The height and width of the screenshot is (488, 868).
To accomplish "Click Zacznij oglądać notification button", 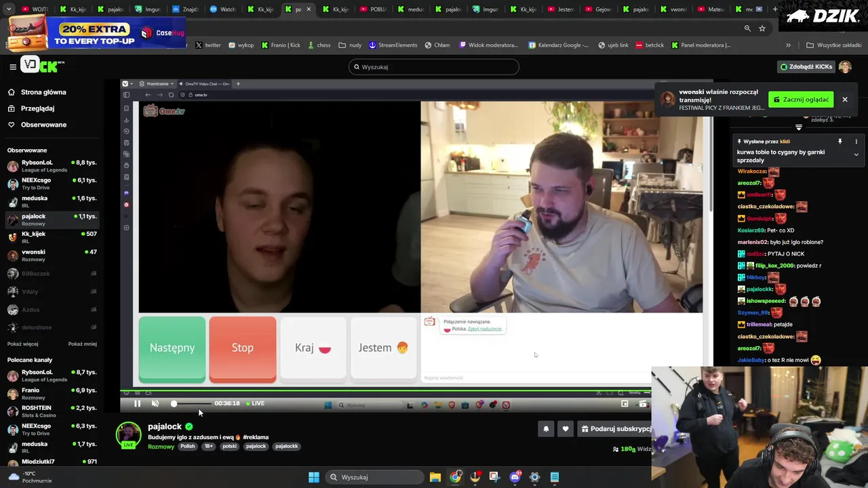I will [801, 100].
